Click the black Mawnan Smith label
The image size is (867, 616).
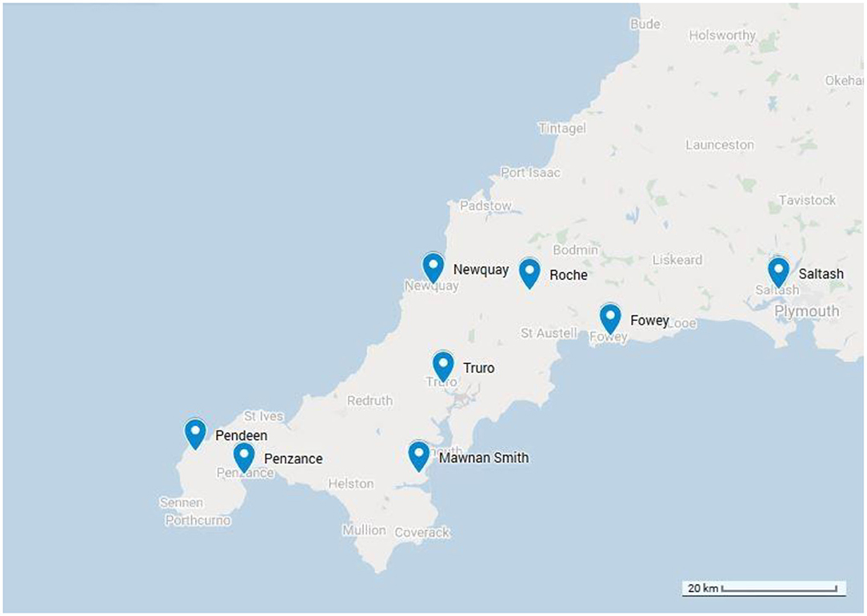pyautogui.click(x=484, y=458)
